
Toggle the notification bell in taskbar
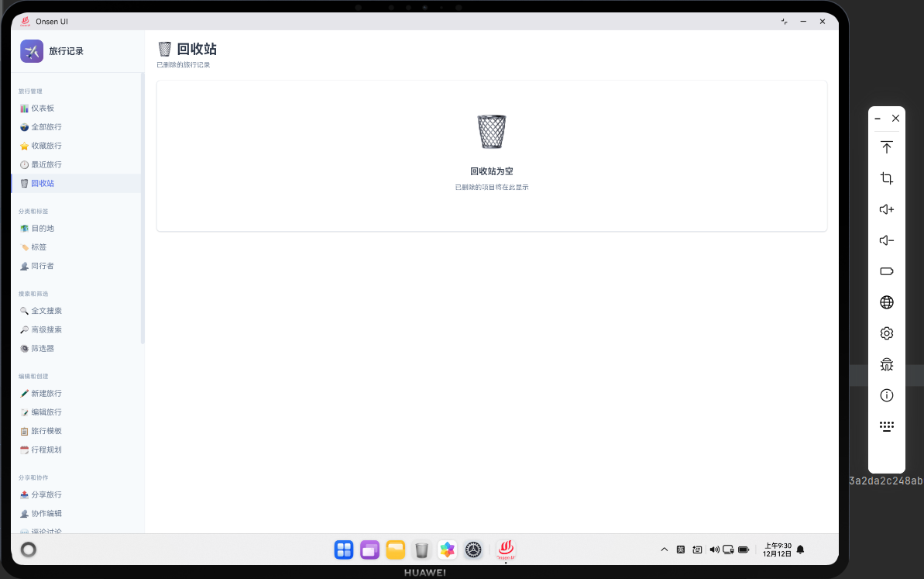point(800,549)
